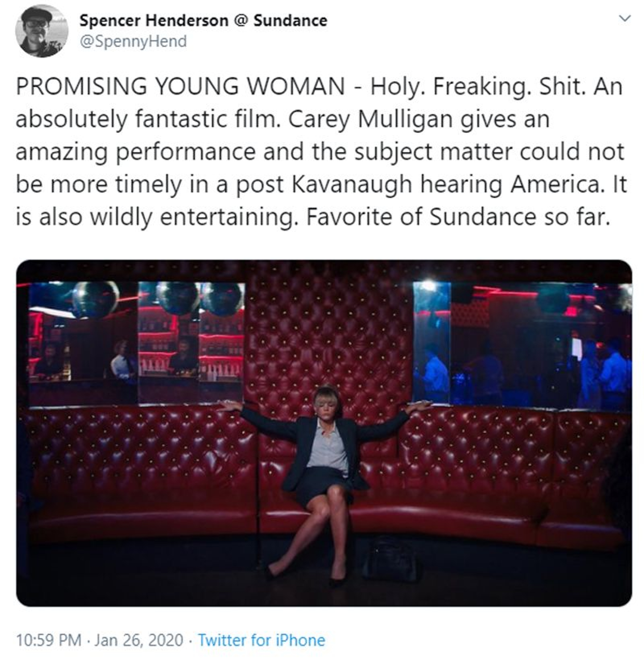Click the @SpennyHend handle
The width and height of the screenshot is (644, 660).
133,42
